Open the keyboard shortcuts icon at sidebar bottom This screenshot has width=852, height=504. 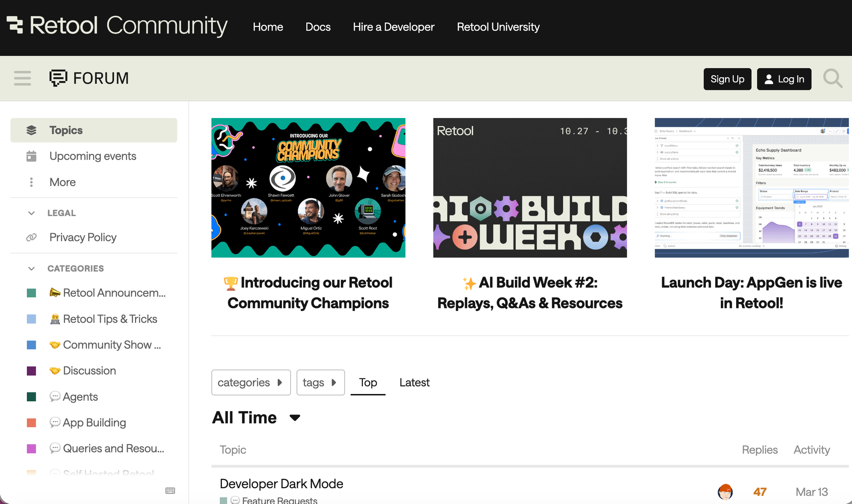click(170, 490)
